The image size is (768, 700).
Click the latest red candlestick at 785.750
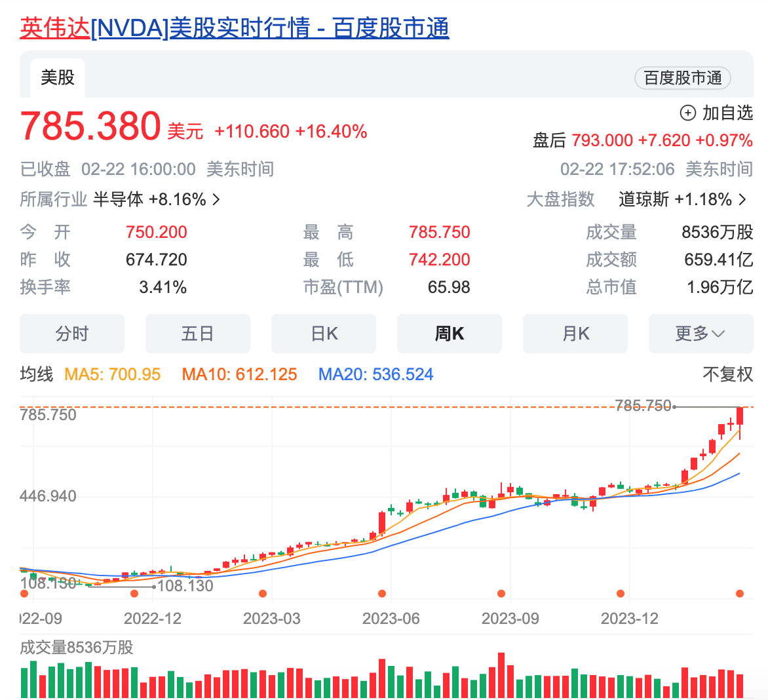[740, 416]
